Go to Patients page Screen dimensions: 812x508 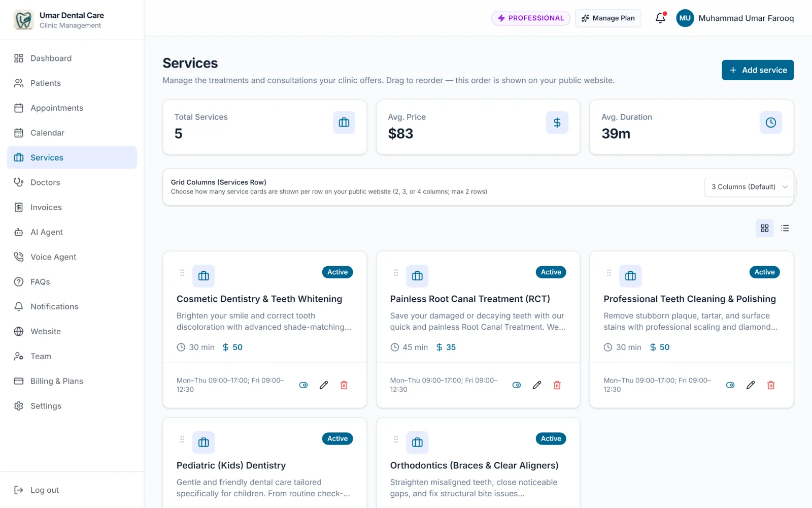click(72, 83)
